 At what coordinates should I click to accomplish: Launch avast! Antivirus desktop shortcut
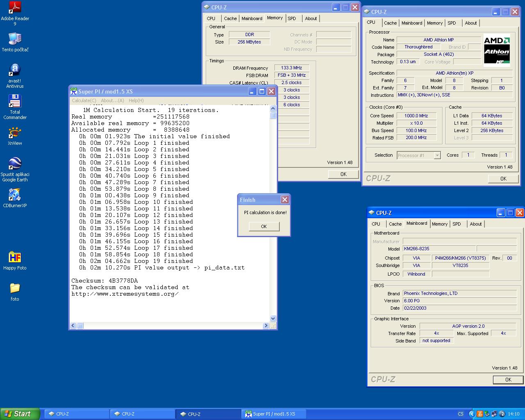click(15, 76)
